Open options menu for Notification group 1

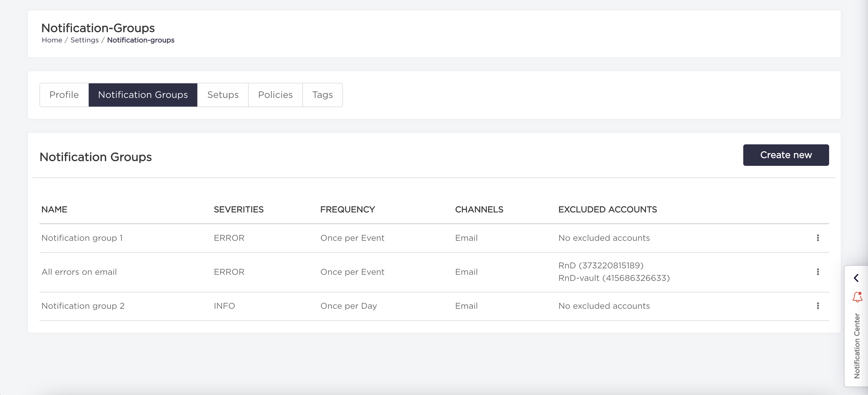click(x=818, y=238)
